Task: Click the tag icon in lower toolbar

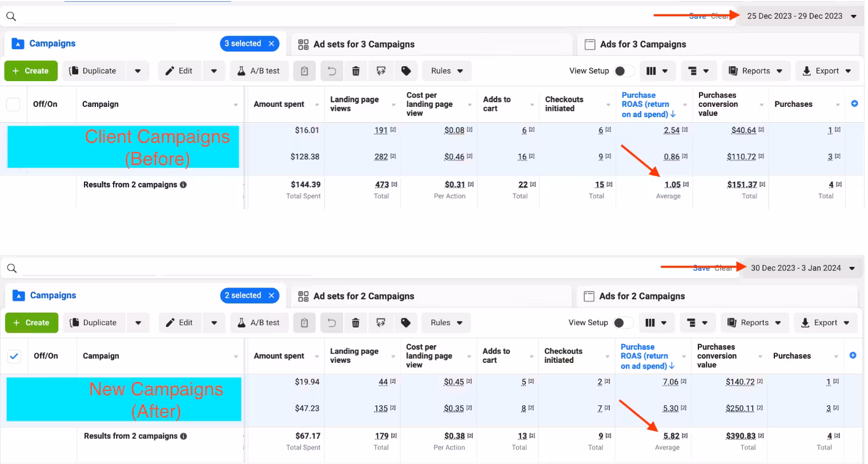Action: [x=406, y=323]
